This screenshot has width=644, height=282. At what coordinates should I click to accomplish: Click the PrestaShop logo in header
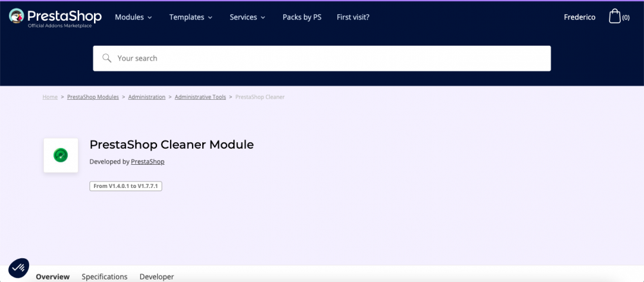[55, 17]
